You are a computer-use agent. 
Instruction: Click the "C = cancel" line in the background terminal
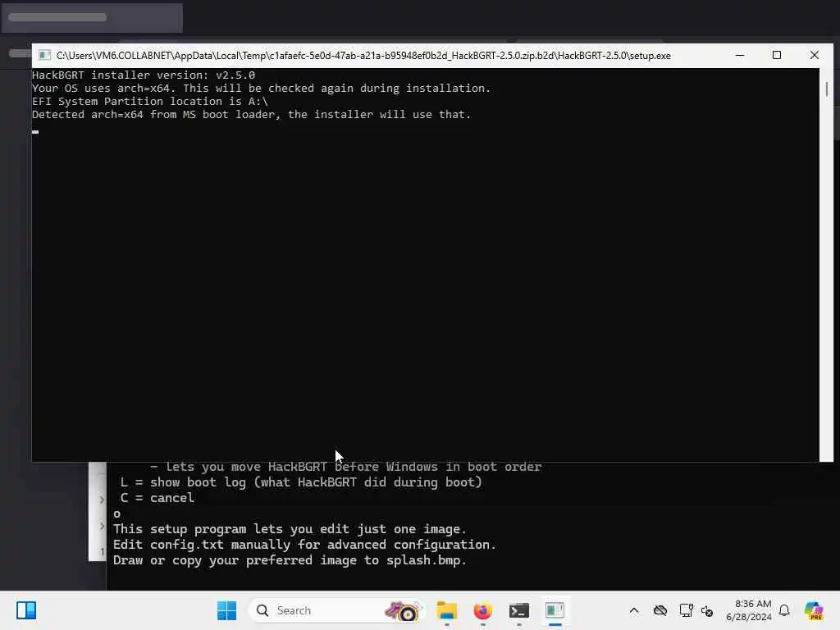[157, 498]
